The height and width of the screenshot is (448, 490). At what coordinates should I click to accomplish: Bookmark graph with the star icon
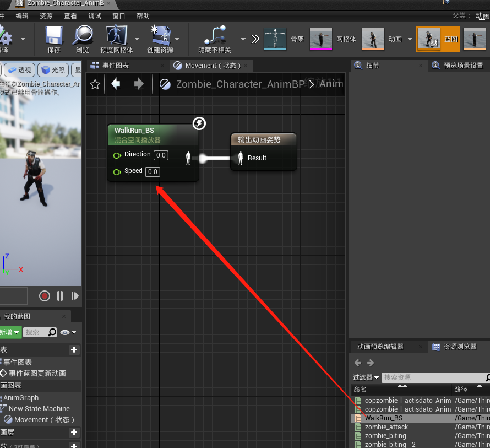[95, 84]
